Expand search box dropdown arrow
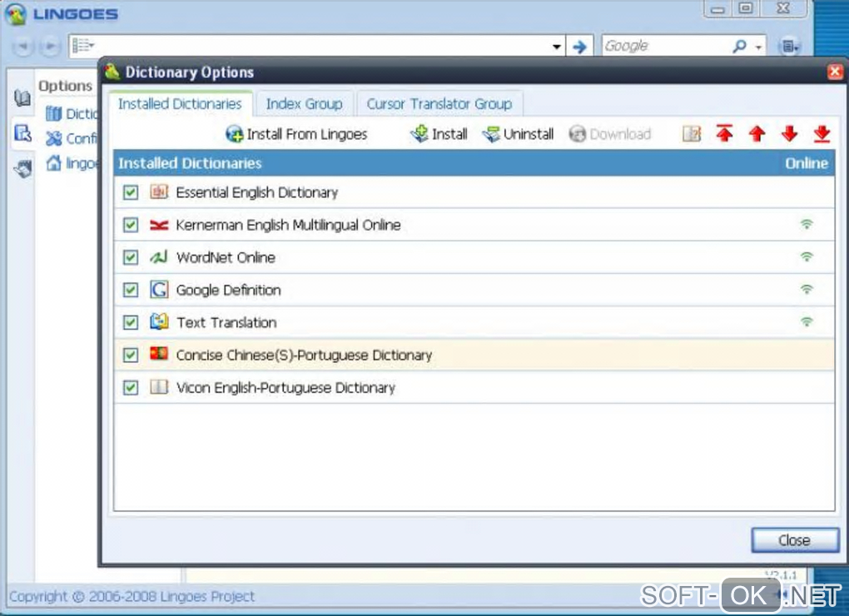Viewport: 849px width, 616px height. [557, 47]
